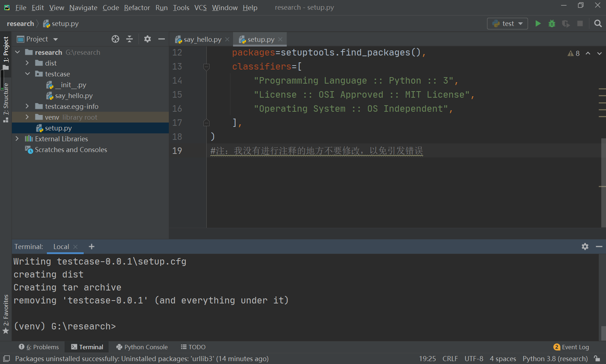The height and width of the screenshot is (364, 606).
Task: Run the test configuration with green play button
Action: click(538, 23)
